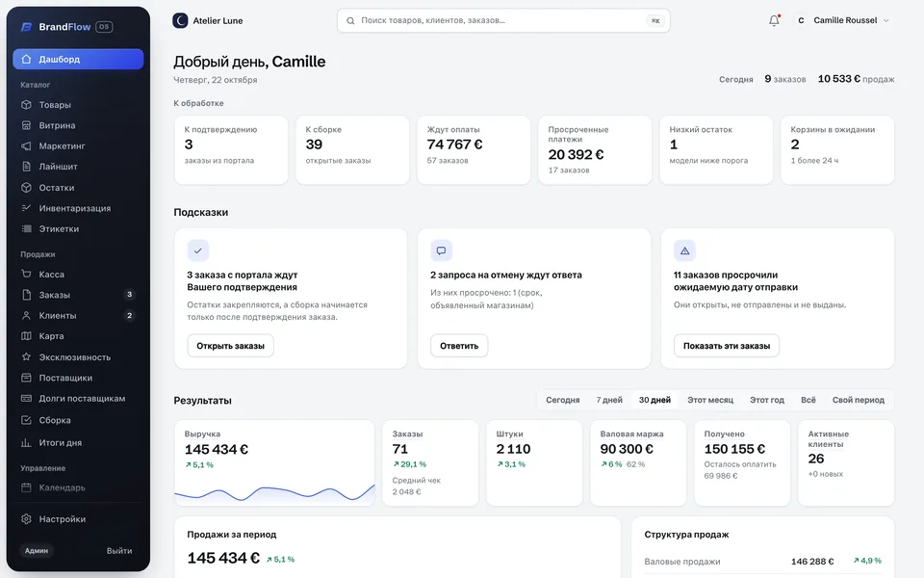This screenshot has width=924, height=578.
Task: Click the Camille Roussel user name
Action: 845,20
